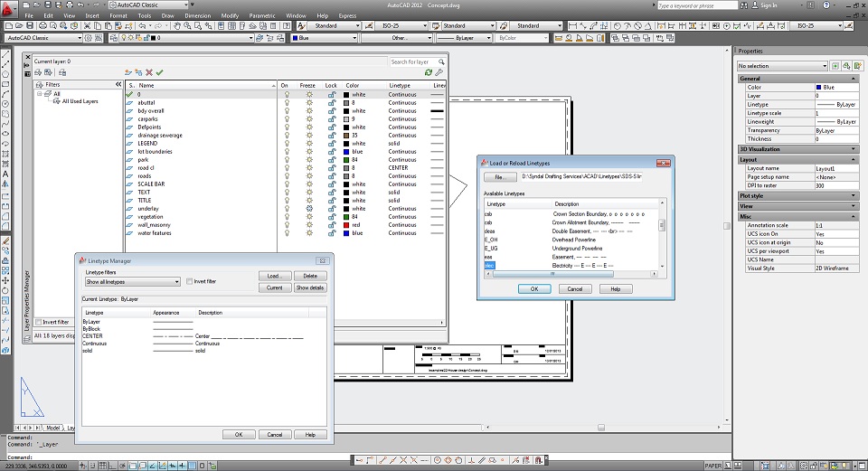Click Cancel in Linetype Manager dialog
Screen dimensions: 868x471
coord(275,435)
